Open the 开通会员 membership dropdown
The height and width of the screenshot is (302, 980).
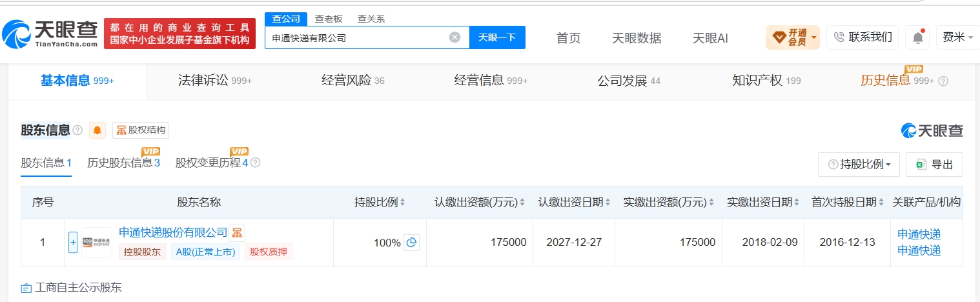[793, 37]
